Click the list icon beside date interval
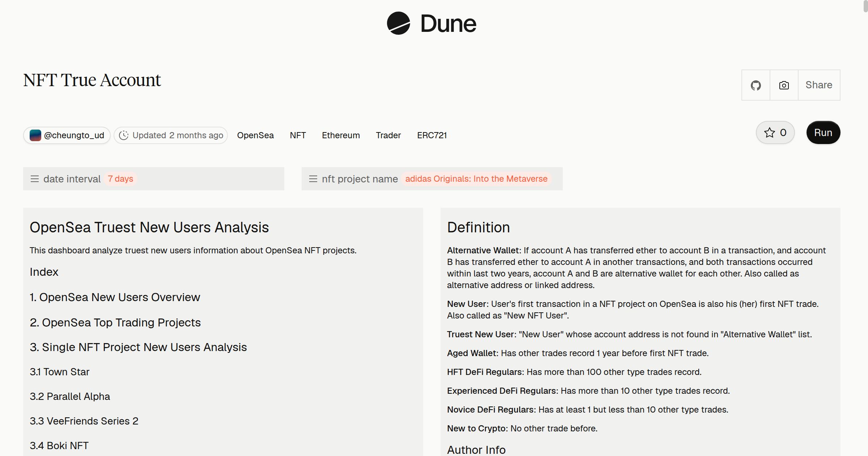Viewport: 868px width, 456px height. tap(35, 179)
